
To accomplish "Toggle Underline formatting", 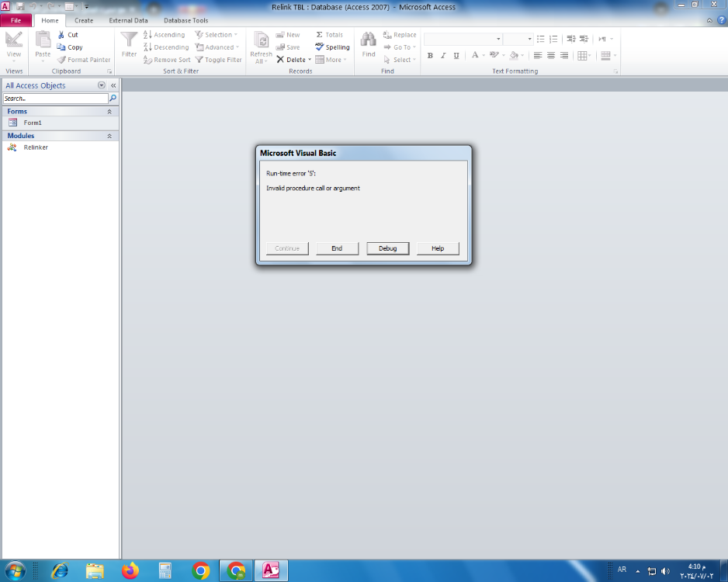I will point(456,56).
